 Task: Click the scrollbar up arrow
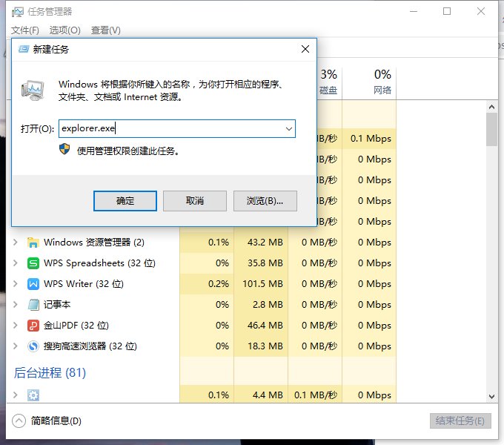pos(491,107)
